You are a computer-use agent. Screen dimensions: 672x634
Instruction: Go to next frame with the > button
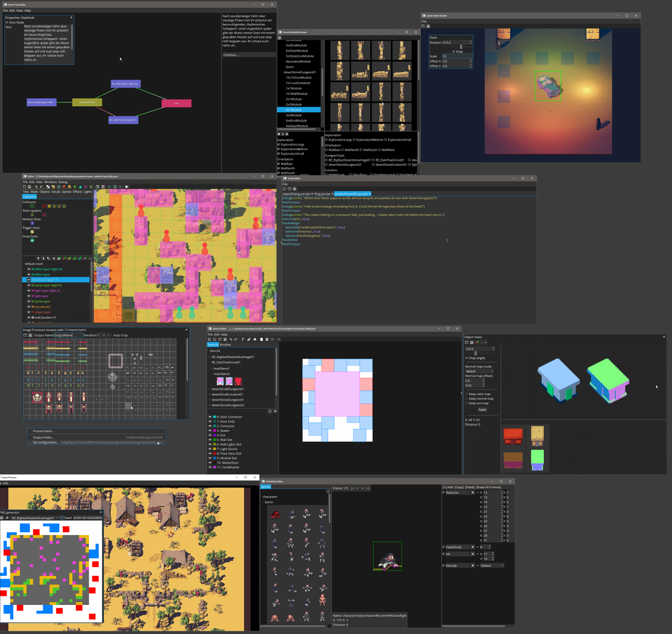(x=362, y=488)
